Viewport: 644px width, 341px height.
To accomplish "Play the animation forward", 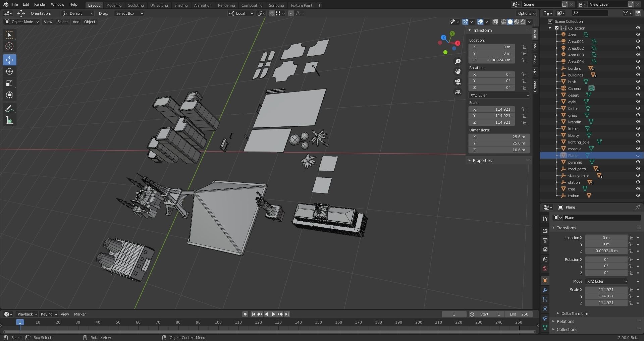I will (273, 314).
